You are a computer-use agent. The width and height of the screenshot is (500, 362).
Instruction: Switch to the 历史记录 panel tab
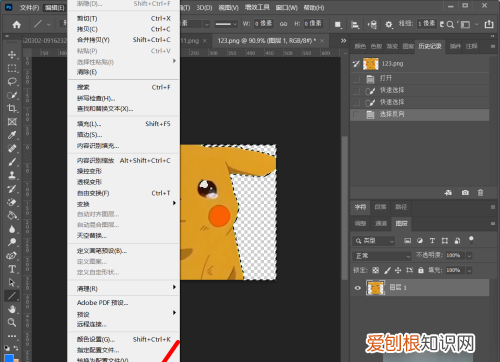(x=430, y=46)
